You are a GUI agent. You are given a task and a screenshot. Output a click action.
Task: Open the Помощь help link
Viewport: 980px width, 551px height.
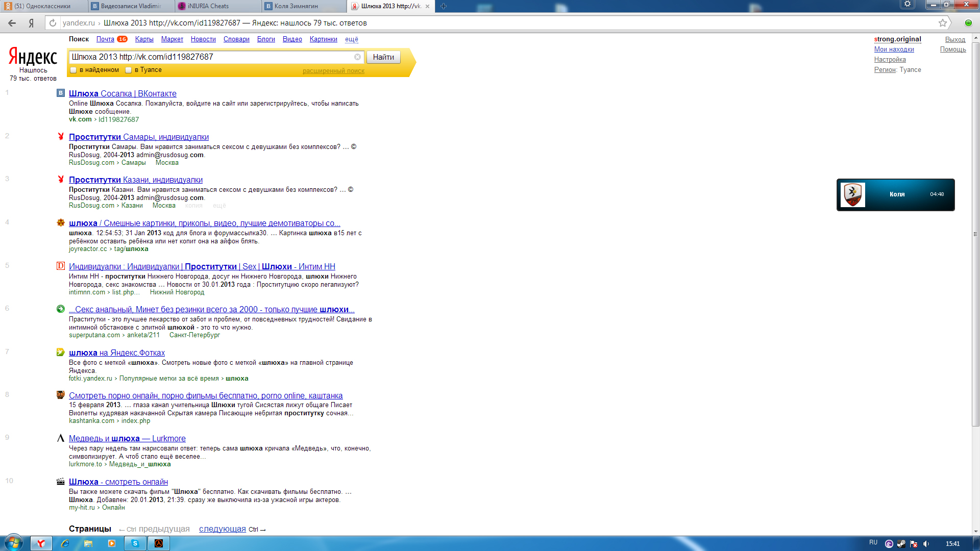pyautogui.click(x=953, y=49)
